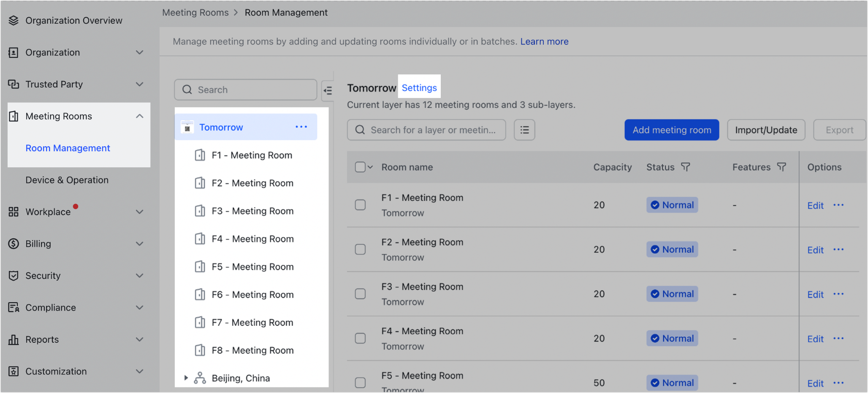Image resolution: width=868 pixels, height=393 pixels.
Task: Click the Reports chart icon in sidebar
Action: [13, 339]
